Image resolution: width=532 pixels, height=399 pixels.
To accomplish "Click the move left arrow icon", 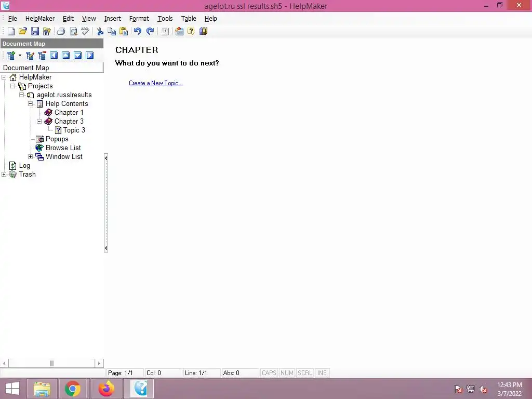I will click(x=54, y=55).
